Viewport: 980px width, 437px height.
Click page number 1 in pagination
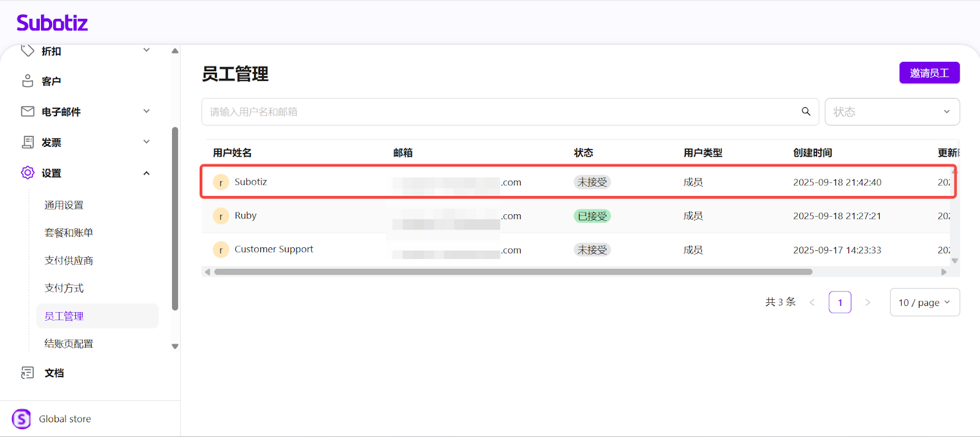point(840,302)
